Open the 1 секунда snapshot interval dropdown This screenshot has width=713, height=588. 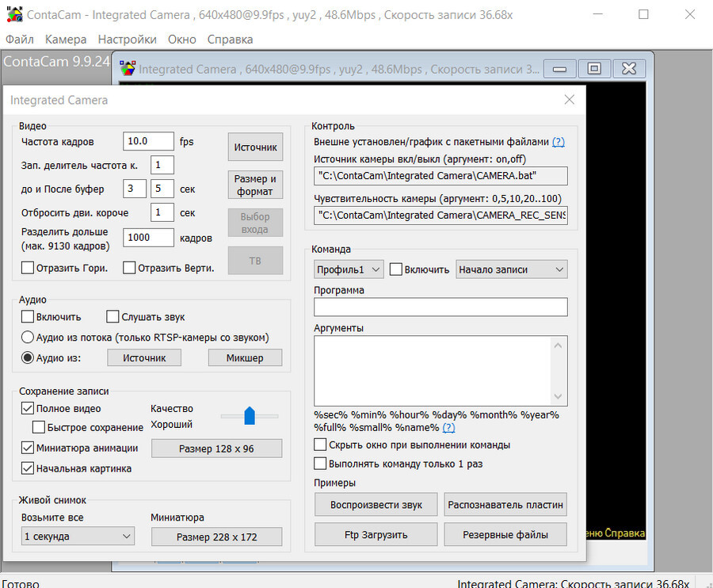point(78,536)
